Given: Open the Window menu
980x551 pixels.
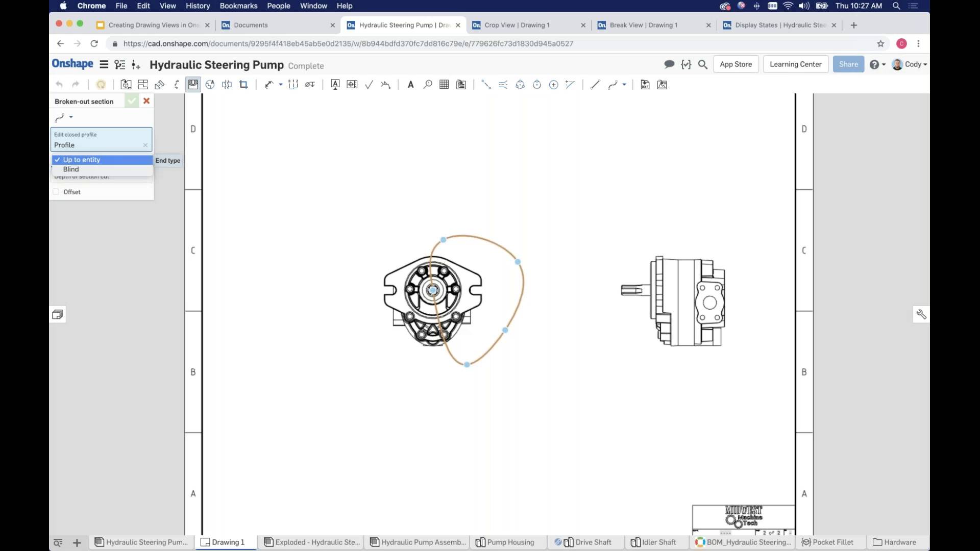Looking at the screenshot, I should pos(313,6).
